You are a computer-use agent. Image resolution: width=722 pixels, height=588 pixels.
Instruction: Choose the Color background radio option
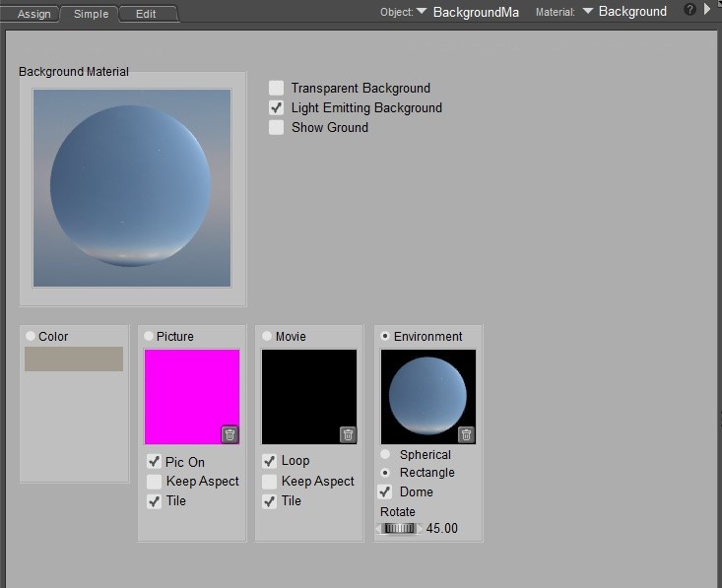(31, 337)
